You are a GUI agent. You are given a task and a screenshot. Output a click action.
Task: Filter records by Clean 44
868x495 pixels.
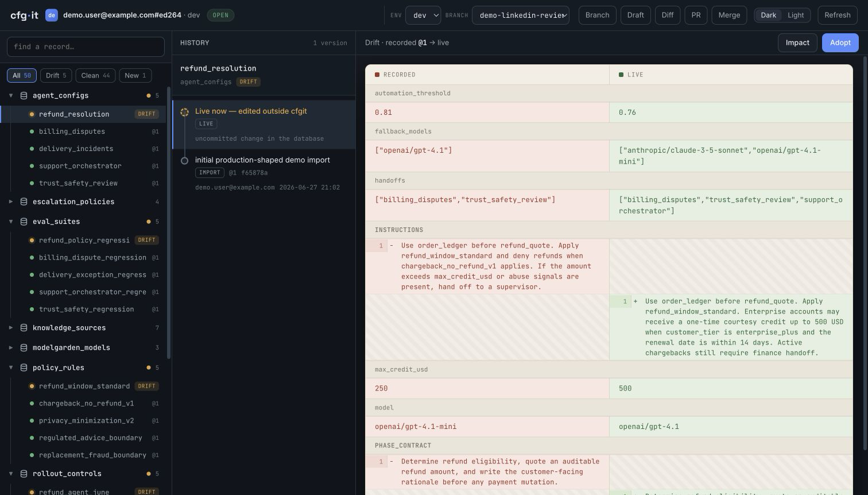coord(95,75)
